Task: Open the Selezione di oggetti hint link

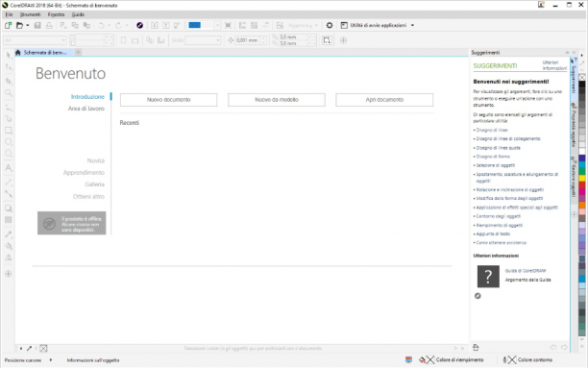Action: click(x=496, y=165)
